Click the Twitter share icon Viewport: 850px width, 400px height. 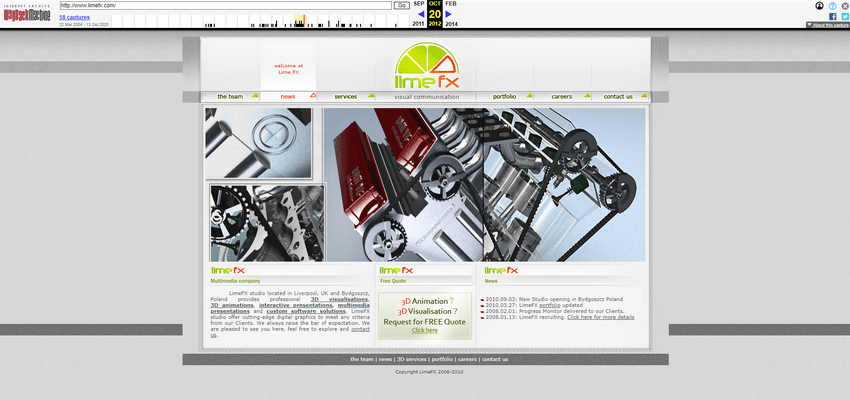click(844, 16)
